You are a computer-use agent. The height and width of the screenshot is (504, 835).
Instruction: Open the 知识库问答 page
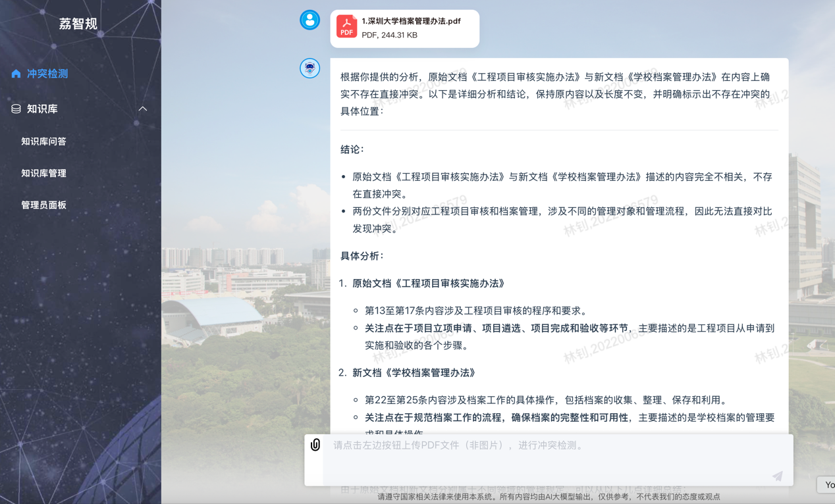click(x=43, y=141)
